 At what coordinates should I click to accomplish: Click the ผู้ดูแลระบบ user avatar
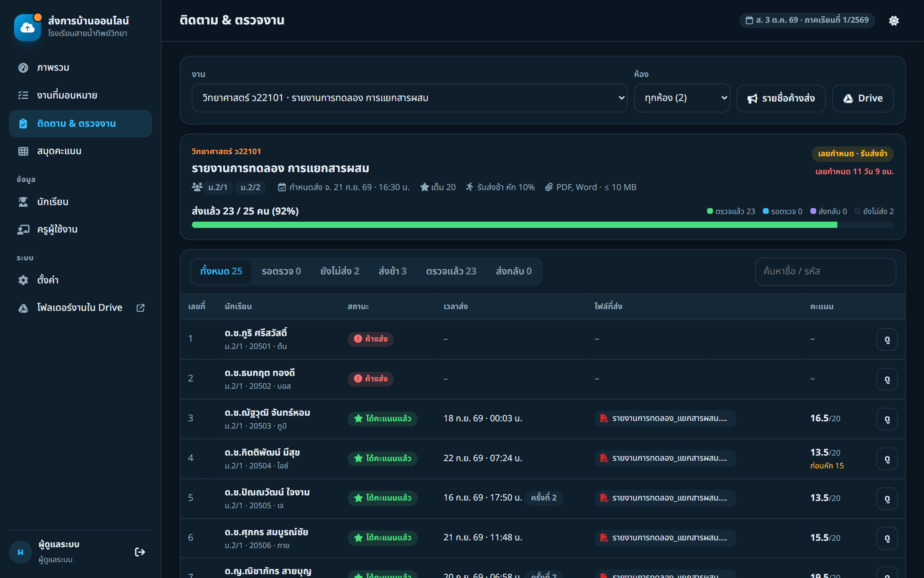21,552
